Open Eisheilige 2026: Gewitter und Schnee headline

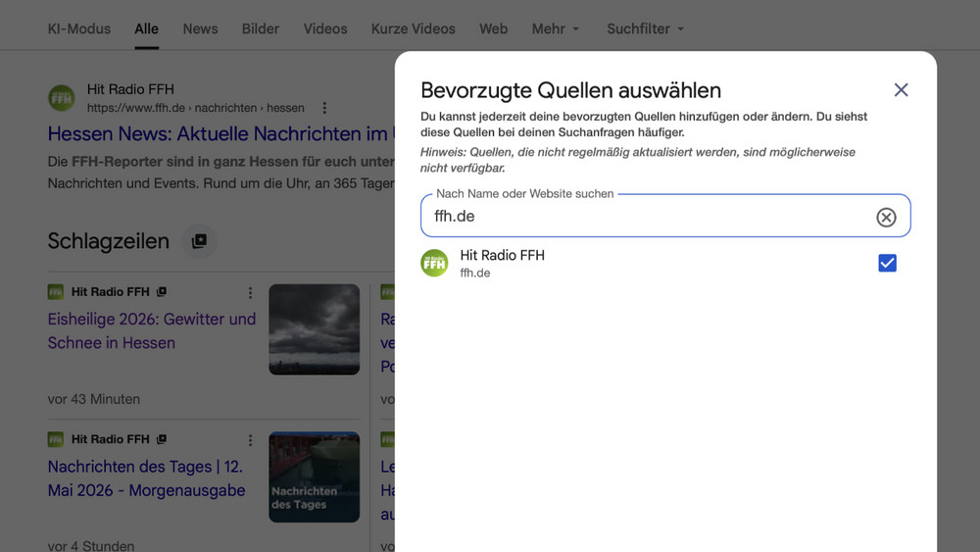(152, 330)
